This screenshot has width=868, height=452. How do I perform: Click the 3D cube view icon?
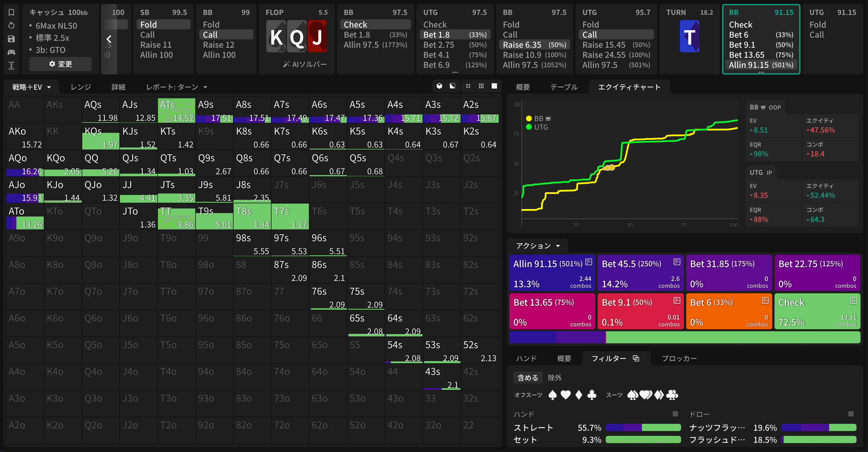click(439, 86)
